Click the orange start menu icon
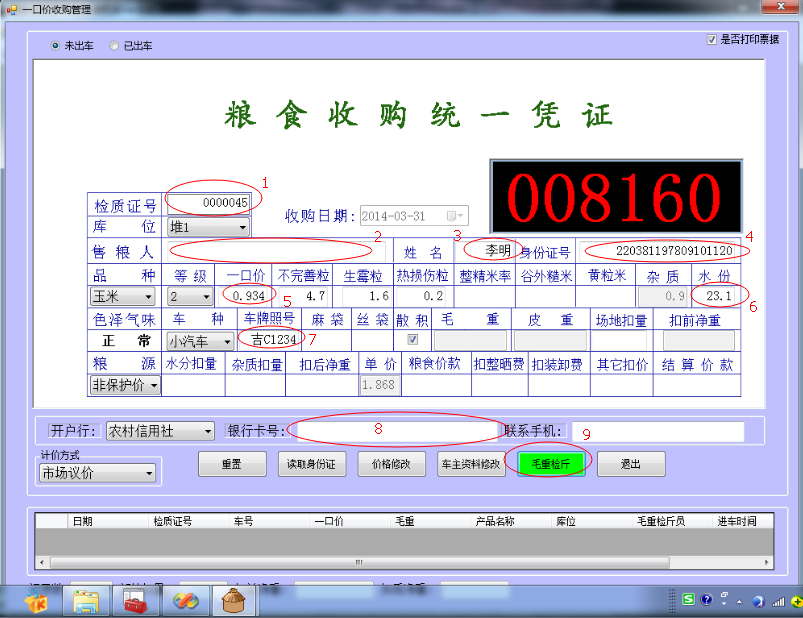Screen dimensions: 803x618 pyautogui.click(x=37, y=601)
